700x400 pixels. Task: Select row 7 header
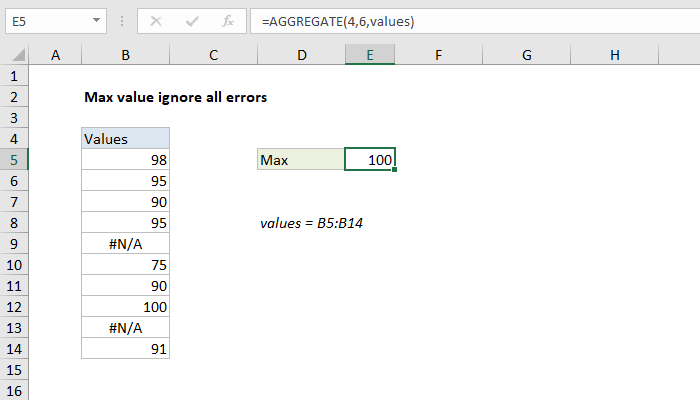coord(14,202)
